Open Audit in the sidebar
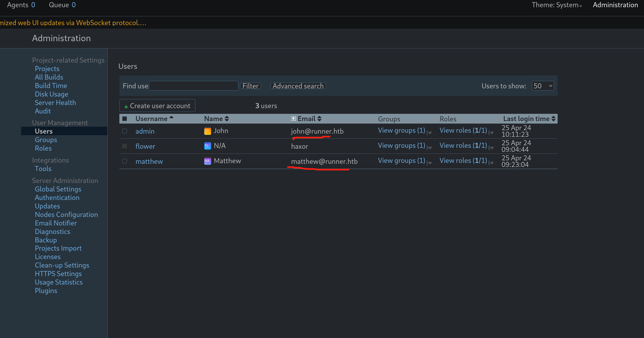Viewport: 644px width, 338px height. point(43,111)
